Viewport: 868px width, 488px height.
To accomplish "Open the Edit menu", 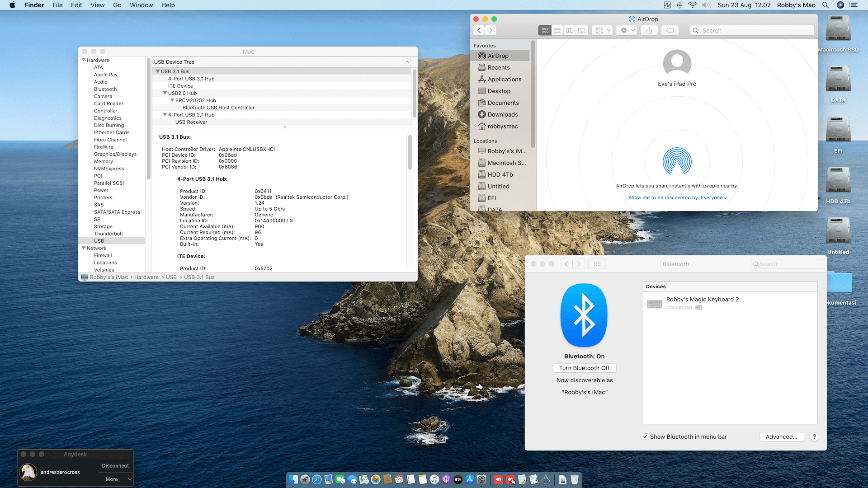I will [76, 5].
